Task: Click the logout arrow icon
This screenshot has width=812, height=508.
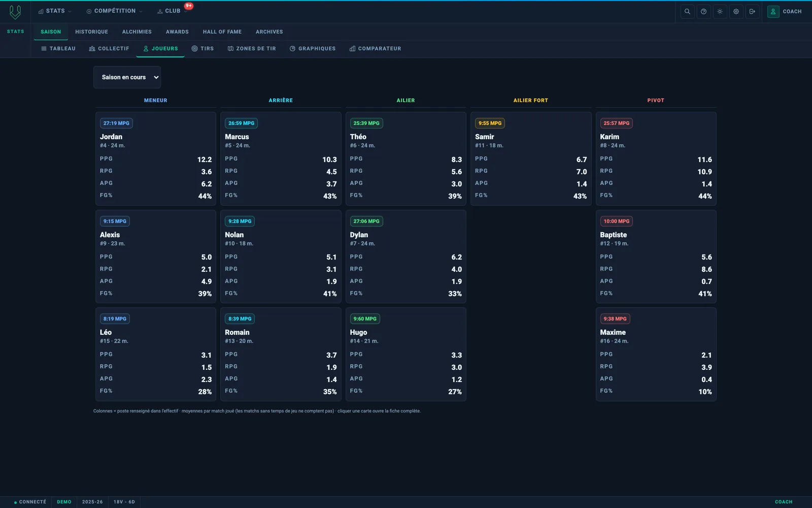Action: pos(752,11)
